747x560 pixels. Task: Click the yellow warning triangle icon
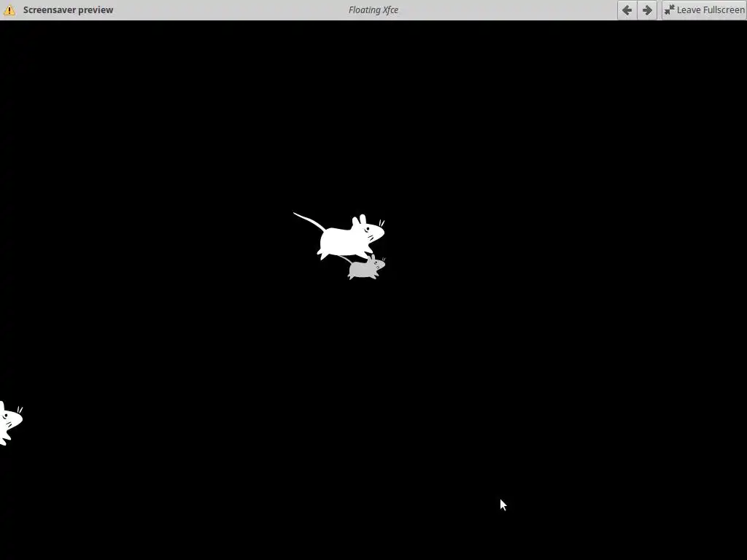pos(9,10)
